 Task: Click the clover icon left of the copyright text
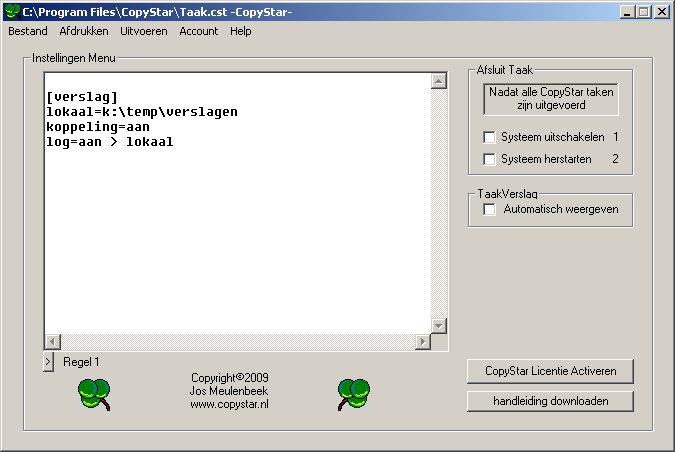[94, 394]
